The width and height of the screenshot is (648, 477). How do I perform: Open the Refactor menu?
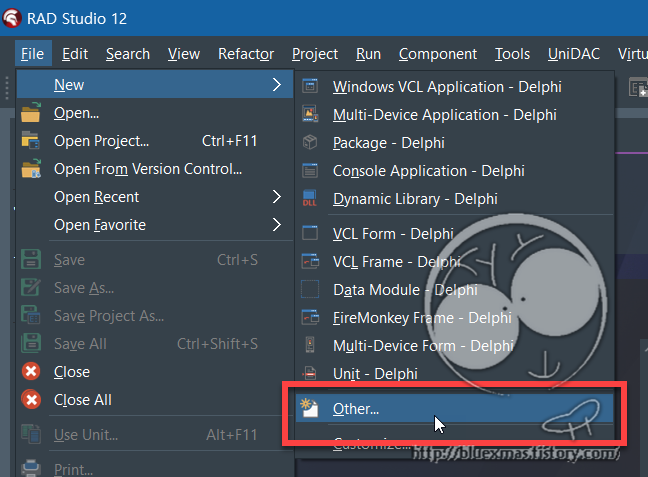click(246, 54)
